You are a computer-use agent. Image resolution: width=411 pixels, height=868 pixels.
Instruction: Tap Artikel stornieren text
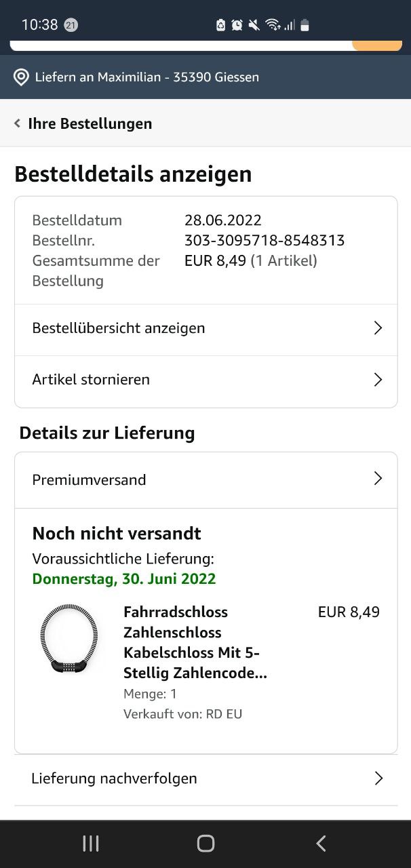coord(91,380)
